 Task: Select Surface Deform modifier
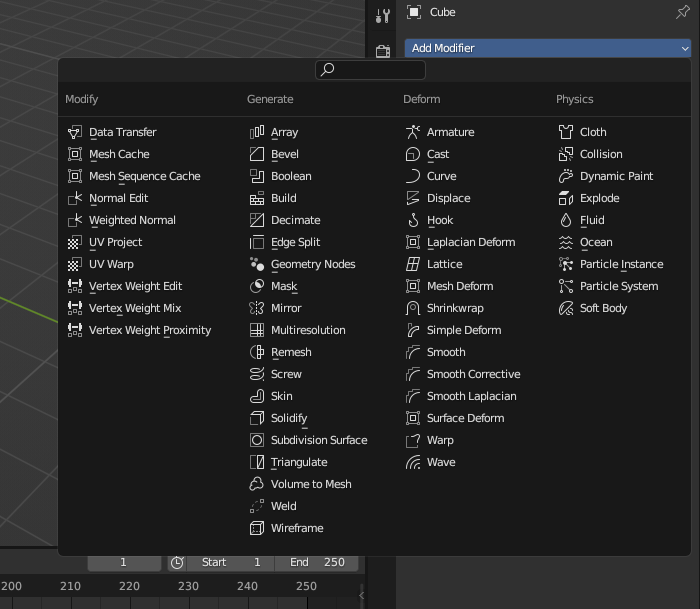[x=466, y=418]
